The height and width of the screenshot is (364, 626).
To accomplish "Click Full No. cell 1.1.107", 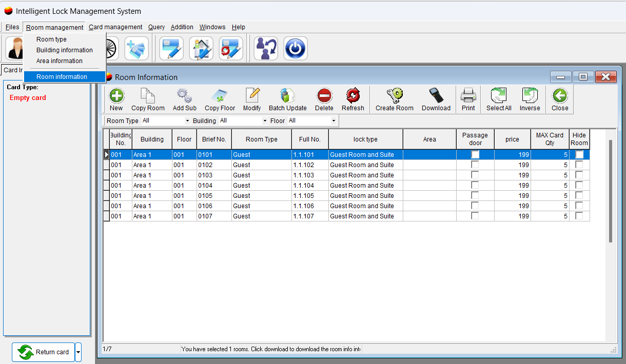I will point(310,216).
